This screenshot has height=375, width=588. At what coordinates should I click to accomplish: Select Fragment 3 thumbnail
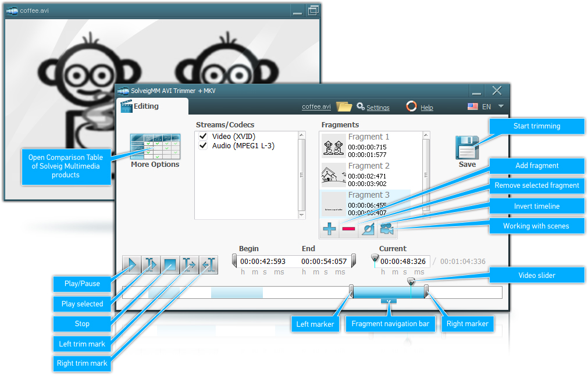point(333,204)
